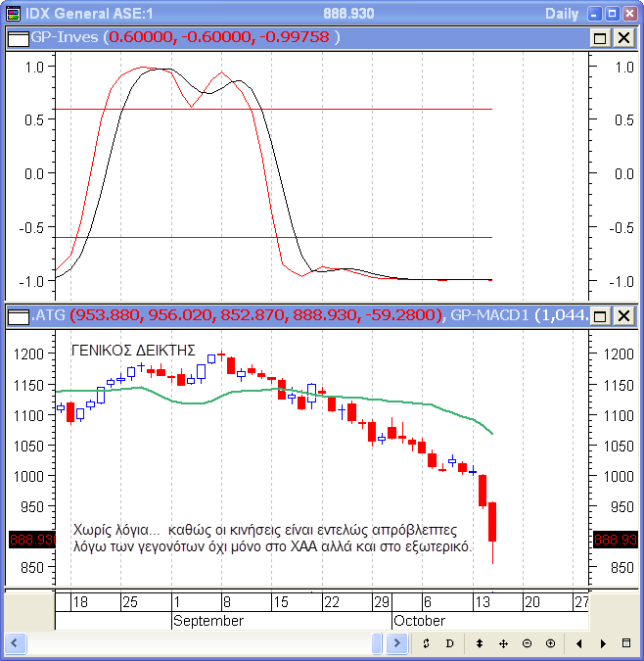
Task: Zoom in using the plus circle icon
Action: pyautogui.click(x=550, y=643)
